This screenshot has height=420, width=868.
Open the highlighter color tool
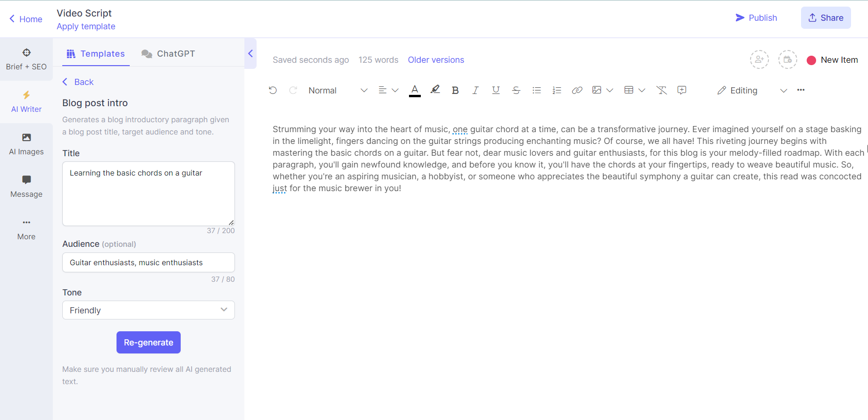point(435,90)
